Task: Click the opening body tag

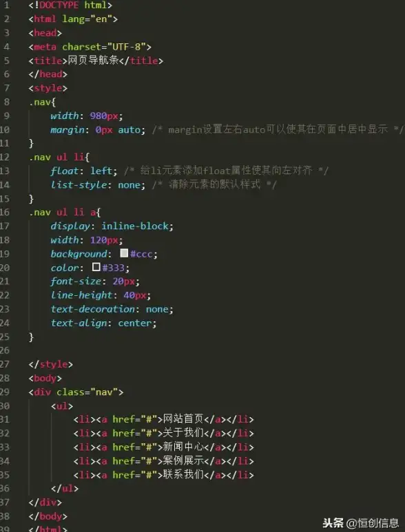Action: click(x=45, y=379)
